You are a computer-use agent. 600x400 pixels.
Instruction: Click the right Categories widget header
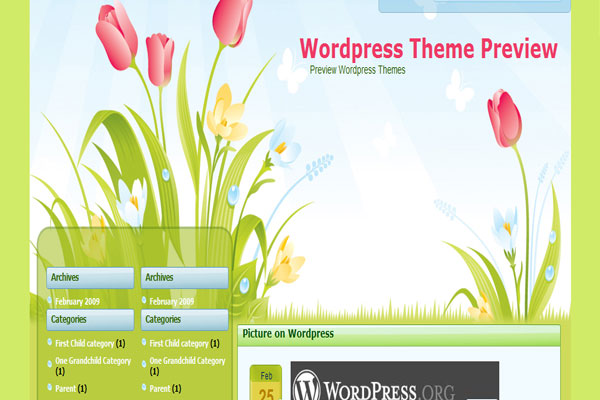[x=184, y=320]
